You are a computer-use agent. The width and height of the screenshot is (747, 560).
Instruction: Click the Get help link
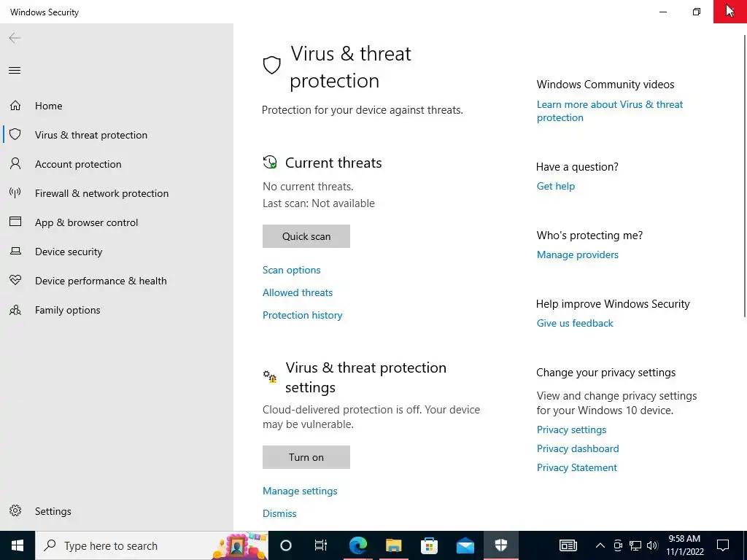tap(556, 186)
